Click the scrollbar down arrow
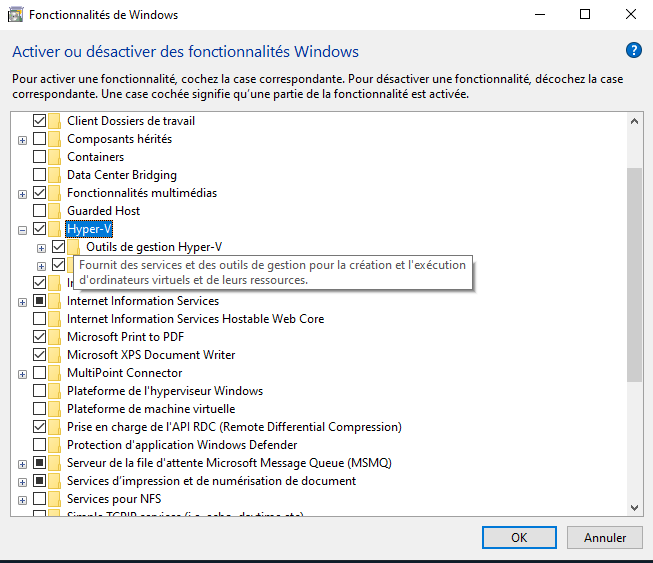 tap(634, 508)
